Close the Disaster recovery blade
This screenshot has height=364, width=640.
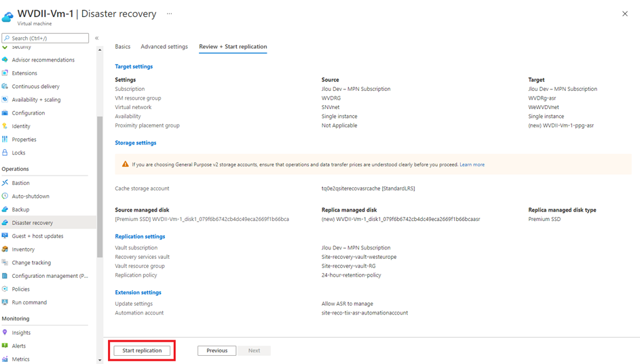tap(625, 14)
